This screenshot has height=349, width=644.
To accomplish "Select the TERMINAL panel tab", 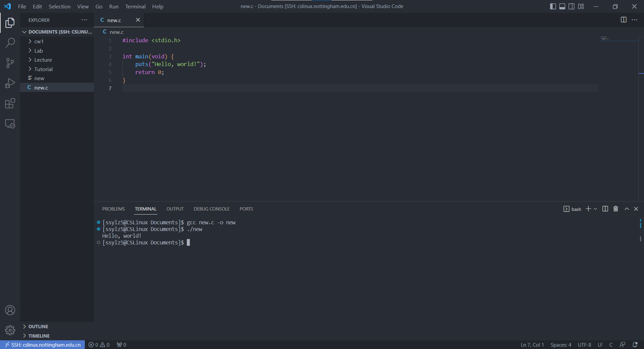I will [x=146, y=209].
